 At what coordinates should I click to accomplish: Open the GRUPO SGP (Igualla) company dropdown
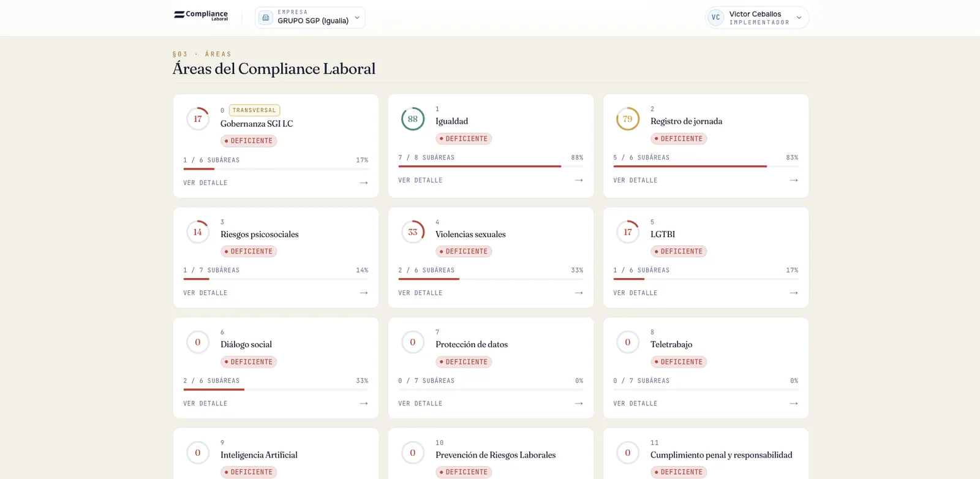coord(310,17)
